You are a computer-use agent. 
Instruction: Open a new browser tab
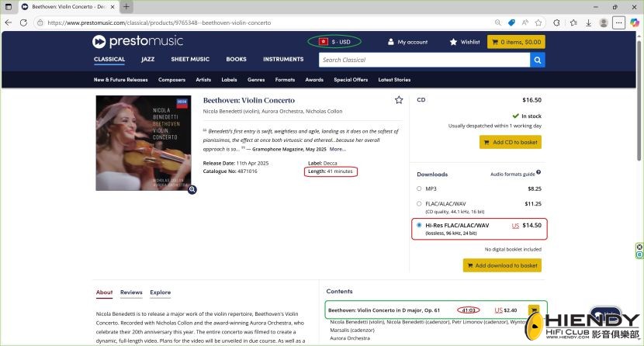click(126, 6)
